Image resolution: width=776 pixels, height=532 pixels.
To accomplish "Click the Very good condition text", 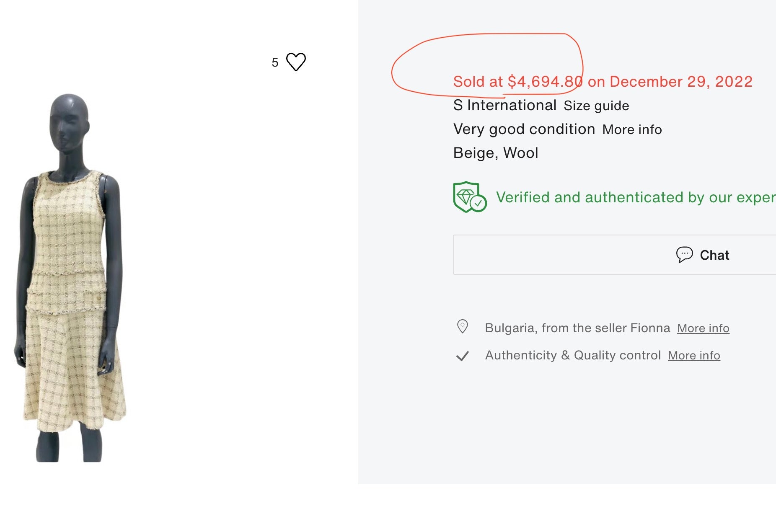I will coord(524,129).
